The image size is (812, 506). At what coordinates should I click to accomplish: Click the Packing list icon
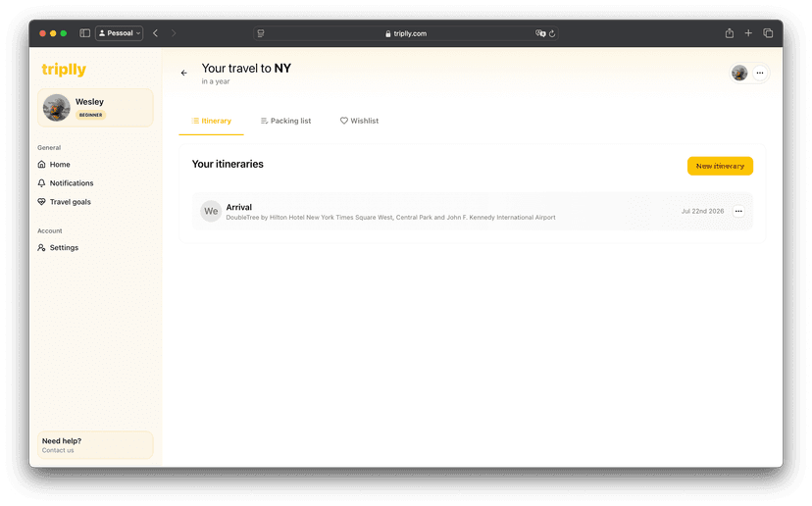click(264, 121)
